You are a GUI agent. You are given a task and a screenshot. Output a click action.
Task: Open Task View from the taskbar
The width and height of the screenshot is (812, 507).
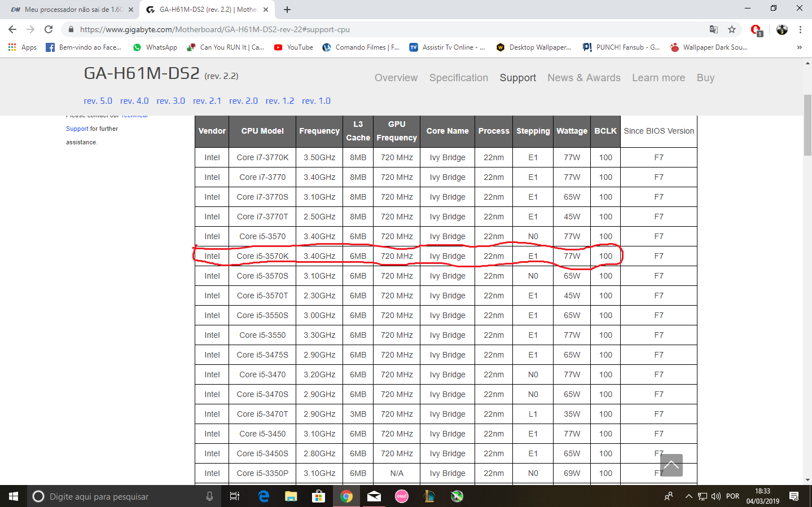point(235,496)
